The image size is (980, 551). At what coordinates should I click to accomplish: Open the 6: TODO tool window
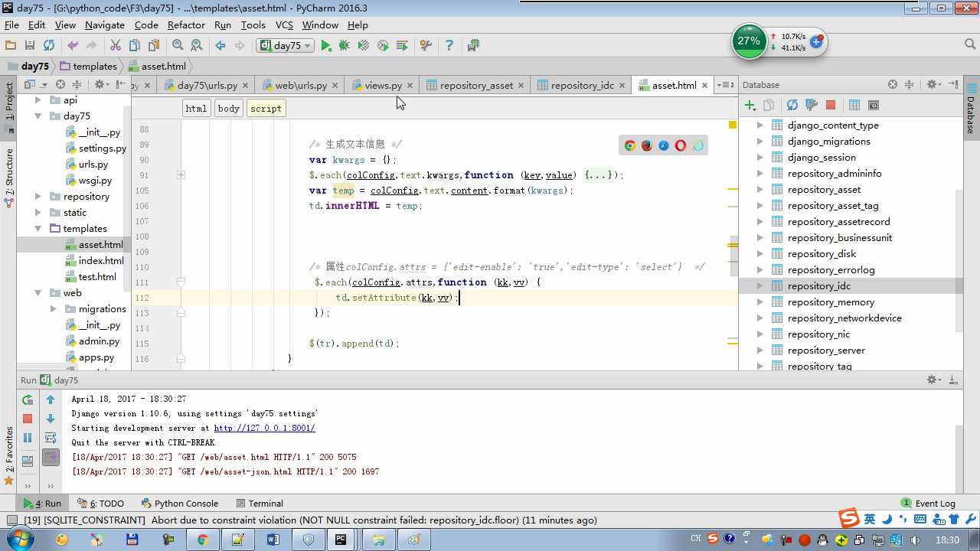(x=100, y=504)
